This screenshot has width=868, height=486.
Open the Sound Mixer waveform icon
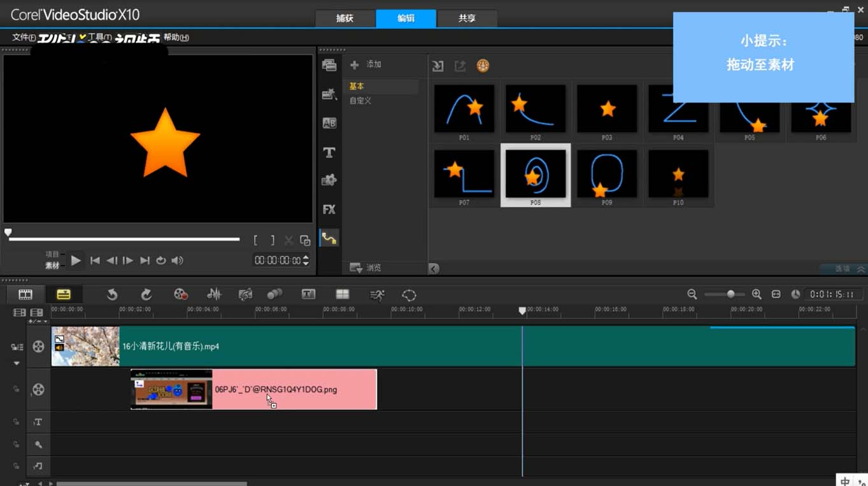[214, 294]
